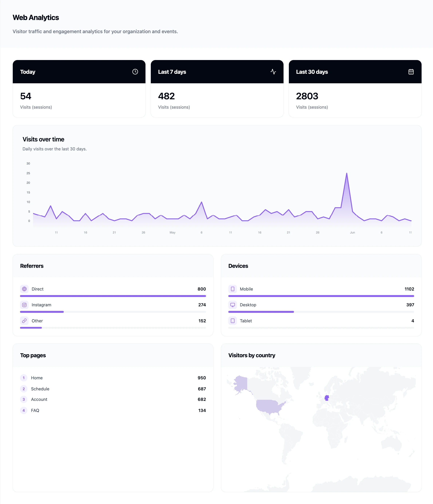The height and width of the screenshot is (504, 433).
Task: Click the 682 count for Account
Action: click(202, 399)
